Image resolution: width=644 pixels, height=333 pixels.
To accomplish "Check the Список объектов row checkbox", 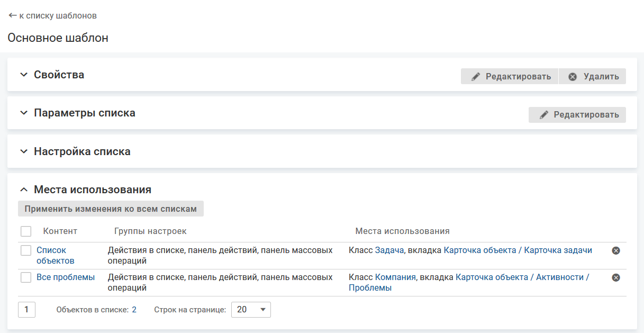I will (26, 250).
